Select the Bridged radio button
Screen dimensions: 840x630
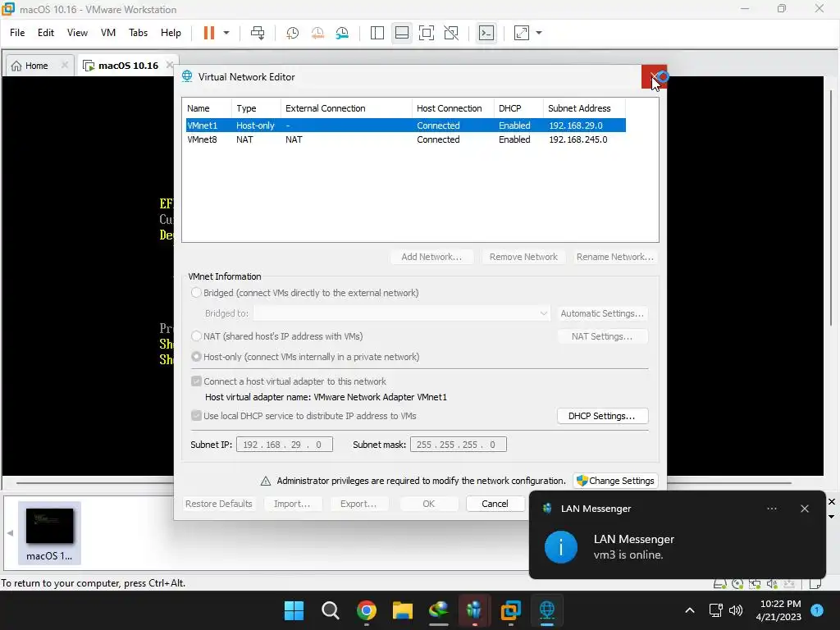click(196, 293)
